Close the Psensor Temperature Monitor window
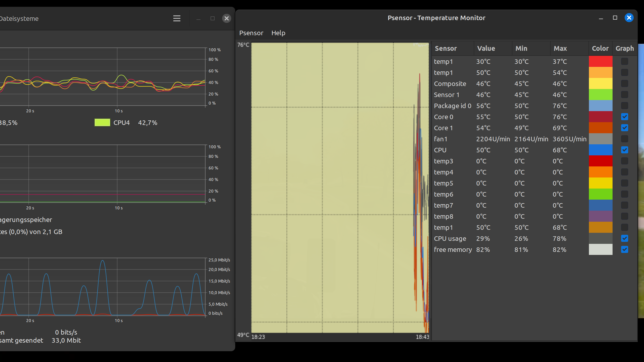644x362 pixels. [629, 18]
